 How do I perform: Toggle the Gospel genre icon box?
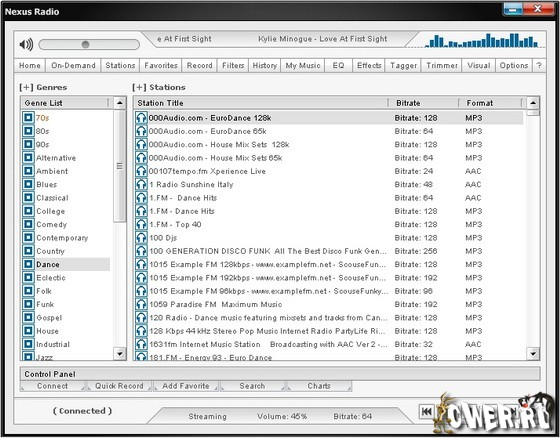point(28,318)
